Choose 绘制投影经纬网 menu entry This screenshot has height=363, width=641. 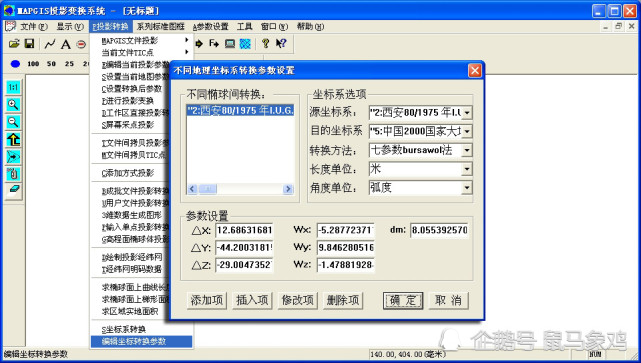point(132,257)
